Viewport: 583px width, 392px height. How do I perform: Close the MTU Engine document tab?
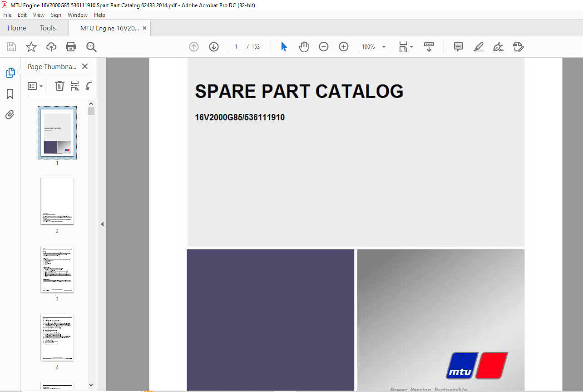coord(145,28)
